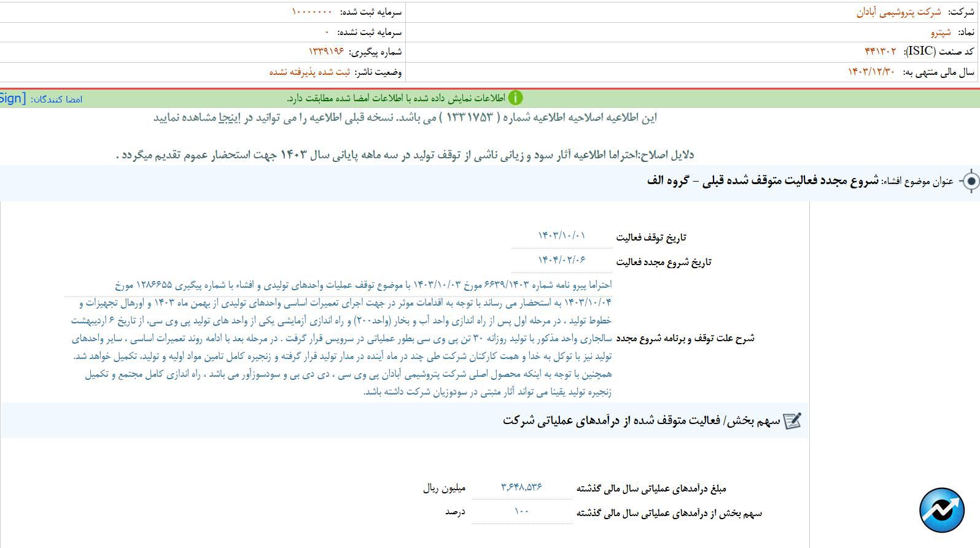Click the signature match message اطلاعات نمایش داده شده
The image size is (980, 548).
point(396,98)
